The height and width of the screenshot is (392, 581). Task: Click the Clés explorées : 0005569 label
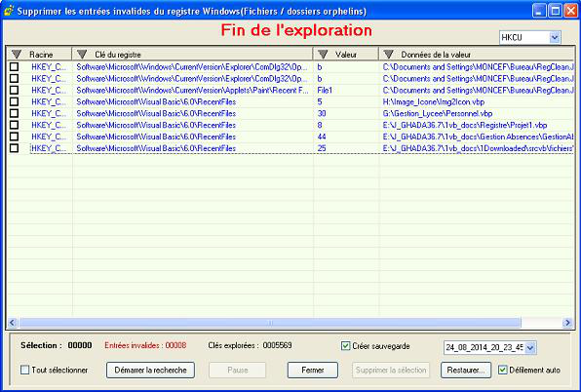click(250, 345)
